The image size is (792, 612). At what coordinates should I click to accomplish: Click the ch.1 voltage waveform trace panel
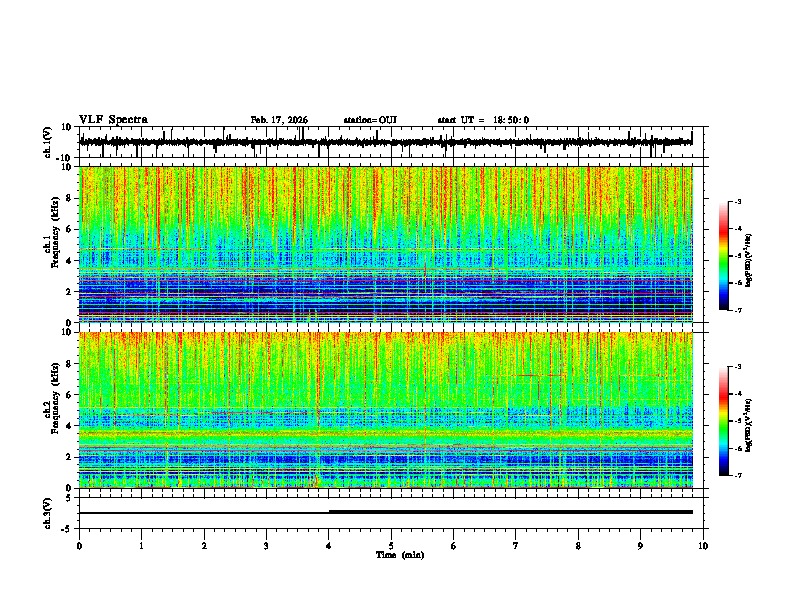coord(393,142)
